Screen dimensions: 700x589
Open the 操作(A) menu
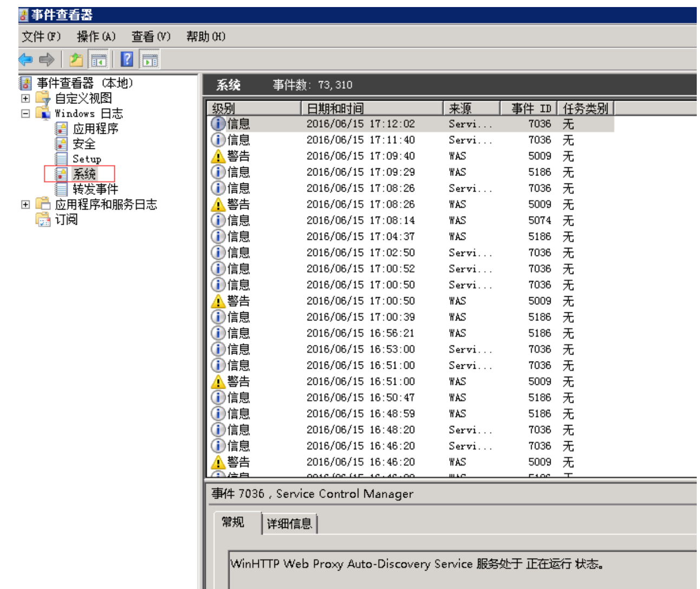click(x=96, y=37)
